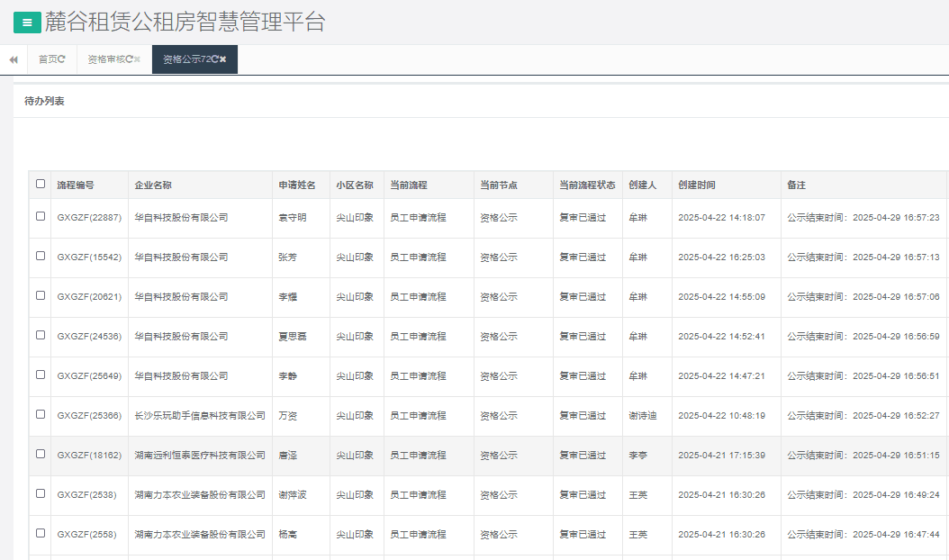The image size is (949, 560).
Task: Refresh the 资格公示72 tab
Action: click(x=215, y=59)
